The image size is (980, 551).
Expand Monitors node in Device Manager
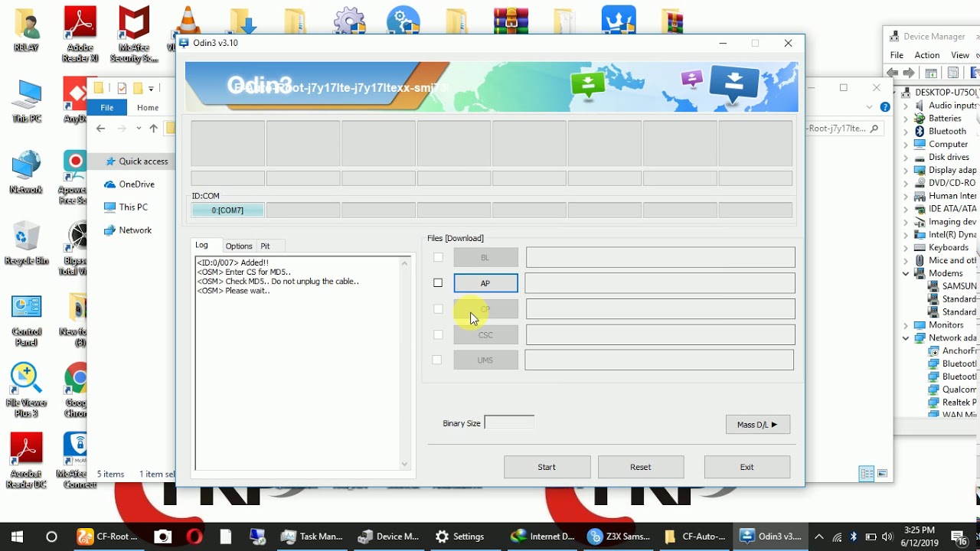[906, 325]
